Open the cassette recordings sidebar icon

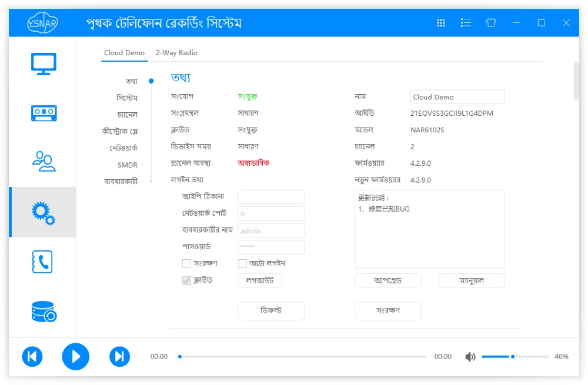44,113
